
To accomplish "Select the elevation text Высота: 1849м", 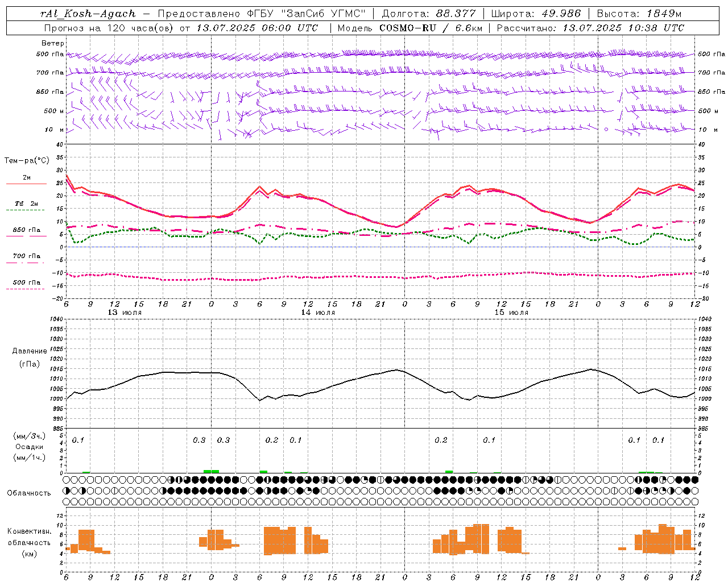I will pos(639,14).
